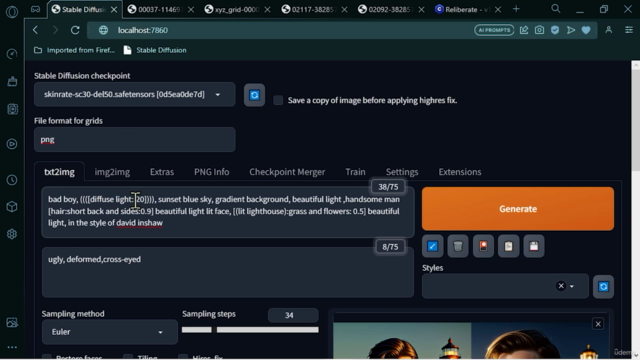Image resolution: width=640 pixels, height=360 pixels.
Task: Go back with the browser back arrow
Action: click(x=36, y=30)
